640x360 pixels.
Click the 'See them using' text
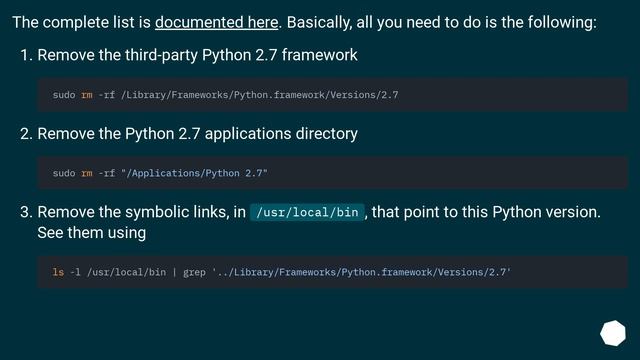[91, 233]
